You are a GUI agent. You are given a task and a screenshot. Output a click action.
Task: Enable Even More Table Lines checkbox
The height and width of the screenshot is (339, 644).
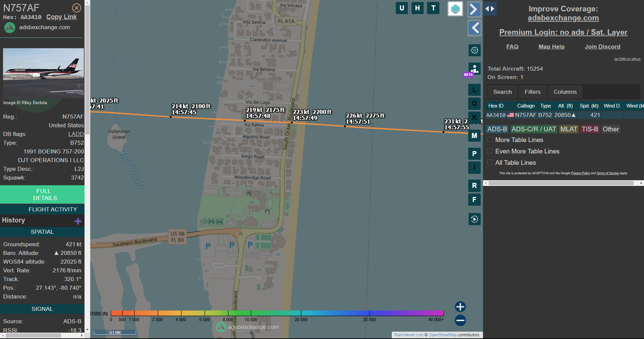(490, 151)
